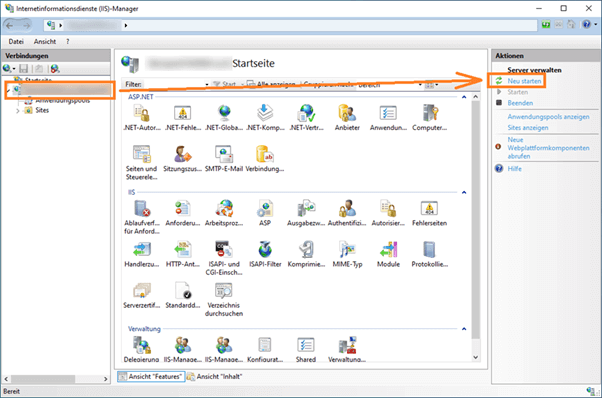Open .NET-Kompilierung feature
Screen dimensions: 602x398
[265, 117]
